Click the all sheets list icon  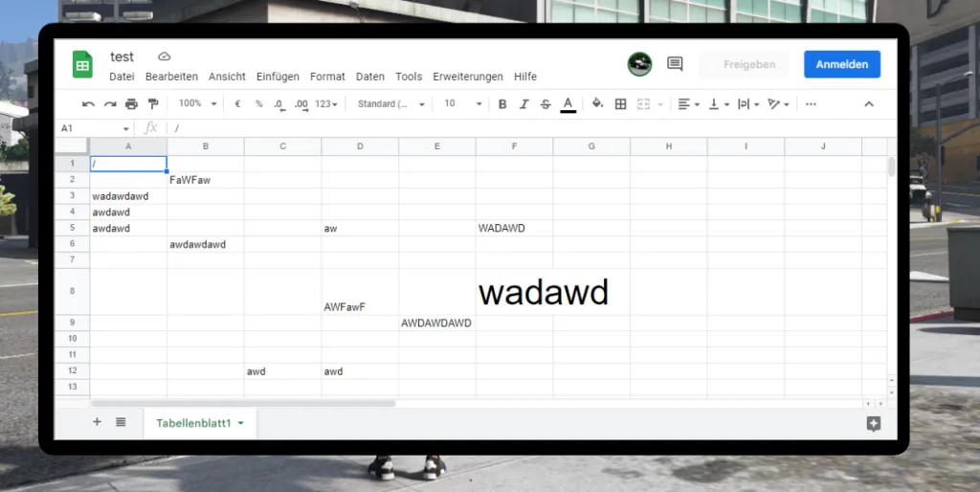coord(121,422)
